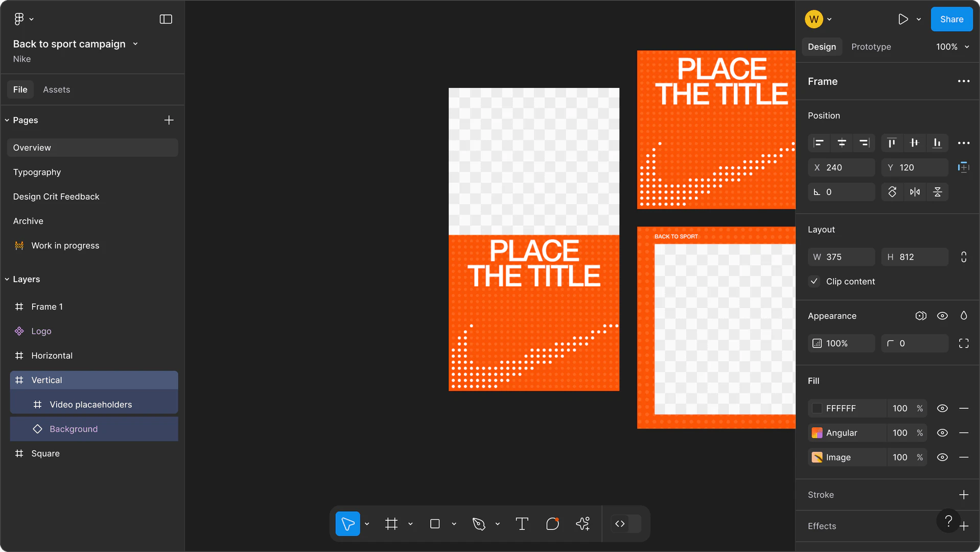Toggle the sidebar panel layout icon
Viewport: 980px width, 552px height.
click(x=166, y=19)
